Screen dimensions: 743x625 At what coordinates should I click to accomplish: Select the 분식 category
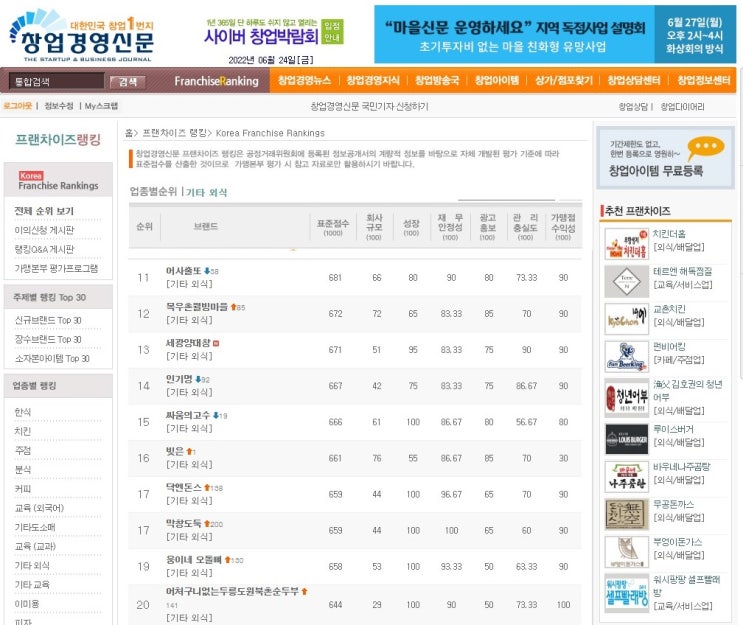coord(23,470)
